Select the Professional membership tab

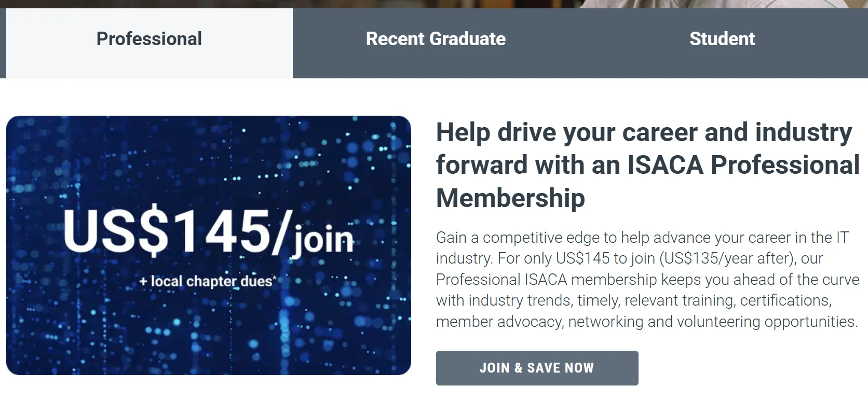149,39
